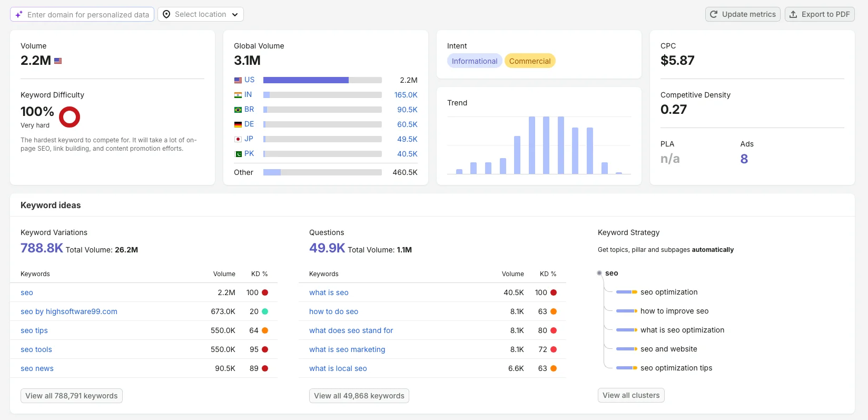Click the sparkle icon in domain field
868x420 pixels.
(x=19, y=14)
